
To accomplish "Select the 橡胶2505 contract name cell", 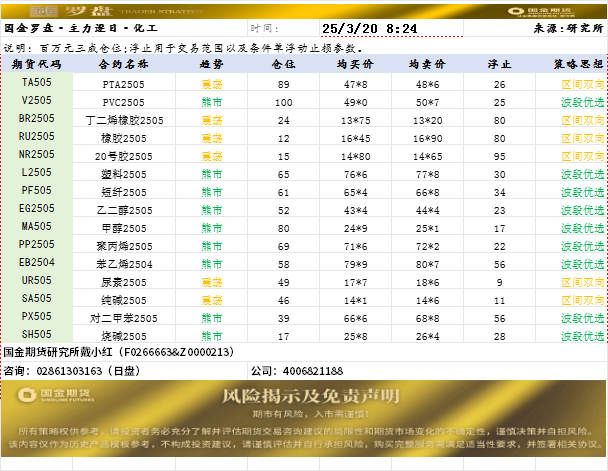I will [124, 138].
